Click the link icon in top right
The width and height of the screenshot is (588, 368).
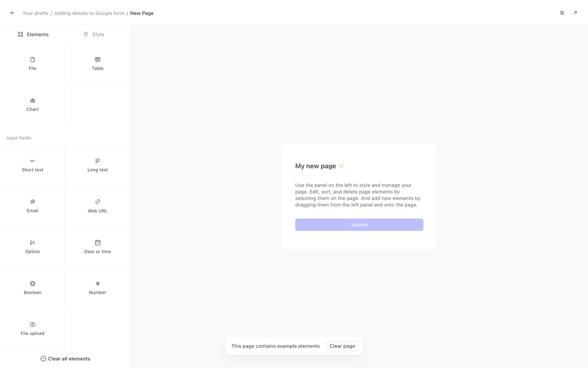pos(562,13)
